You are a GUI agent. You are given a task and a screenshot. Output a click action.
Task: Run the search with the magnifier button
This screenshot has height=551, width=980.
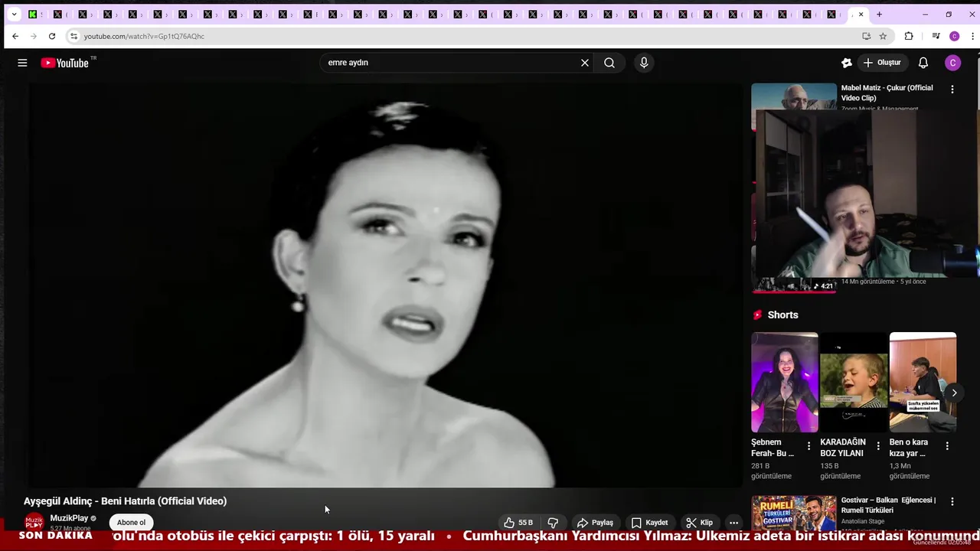point(609,63)
